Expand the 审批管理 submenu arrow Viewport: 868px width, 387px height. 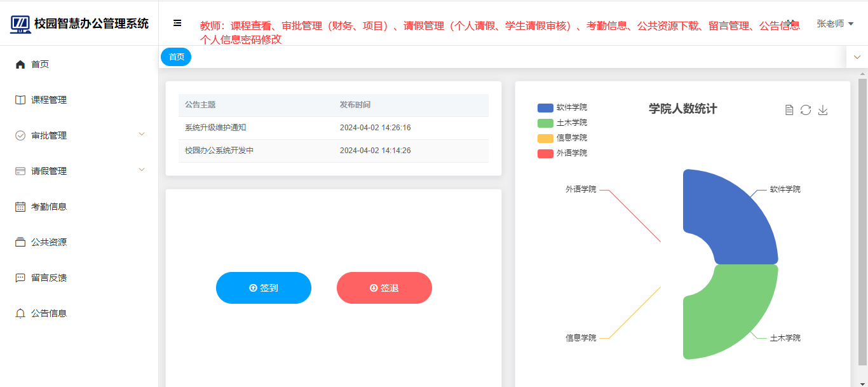[142, 134]
